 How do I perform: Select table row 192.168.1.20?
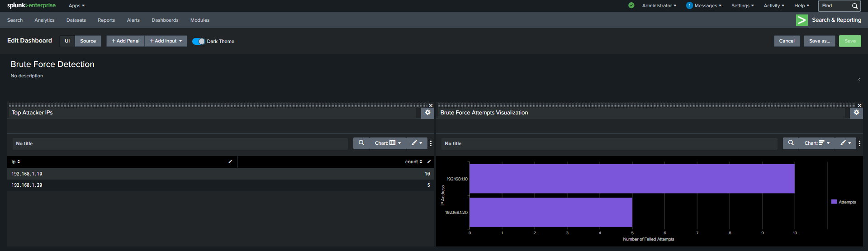221,185
